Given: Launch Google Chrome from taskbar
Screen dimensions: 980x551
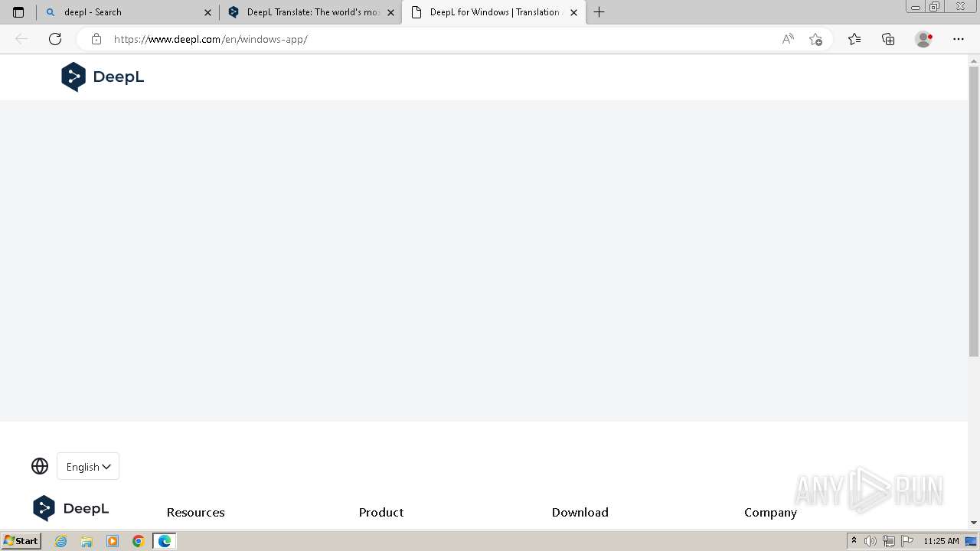Looking at the screenshot, I should click(x=139, y=541).
